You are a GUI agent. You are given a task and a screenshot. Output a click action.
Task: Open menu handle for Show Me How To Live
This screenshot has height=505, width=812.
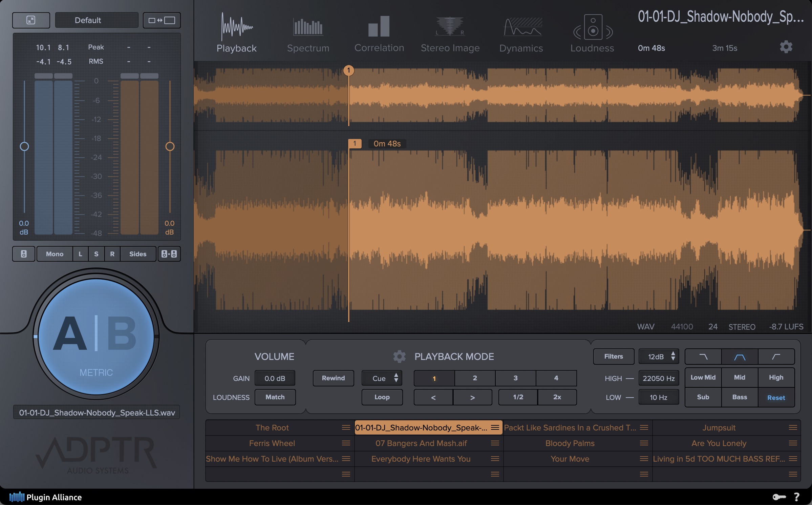(346, 459)
